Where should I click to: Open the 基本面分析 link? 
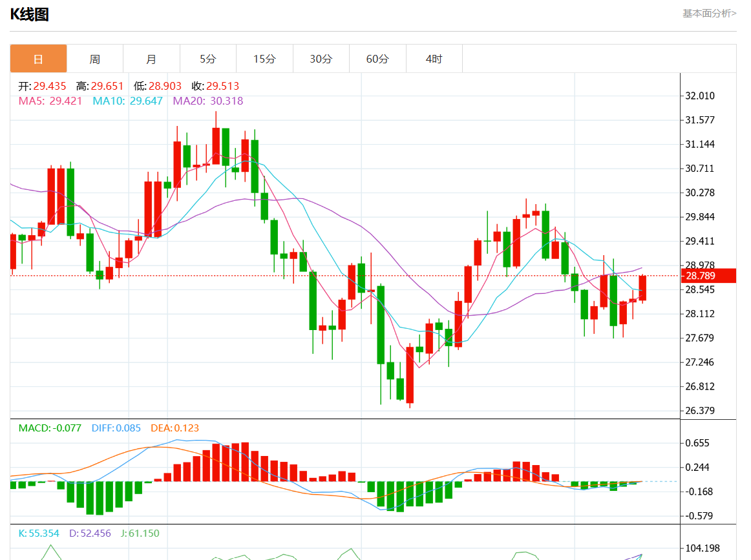point(710,14)
